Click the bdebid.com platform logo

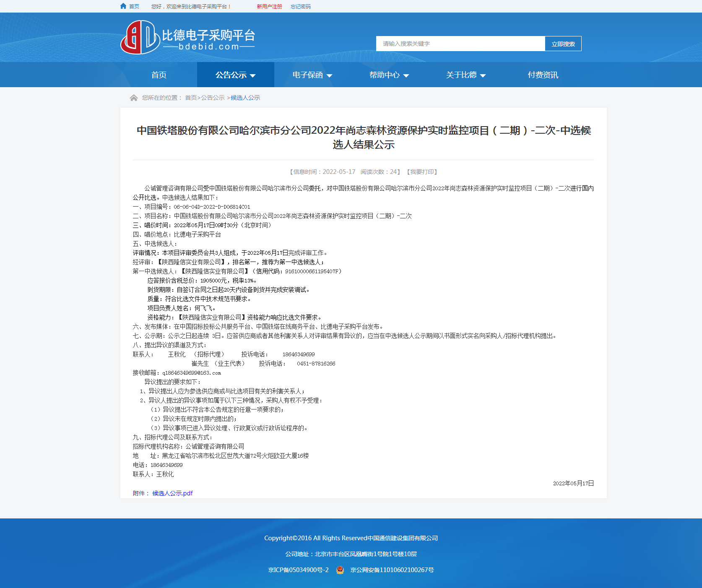(188, 37)
